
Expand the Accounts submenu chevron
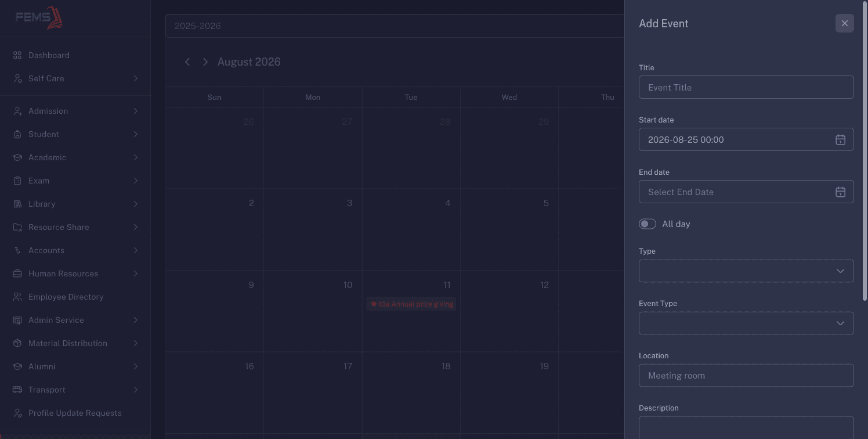135,250
